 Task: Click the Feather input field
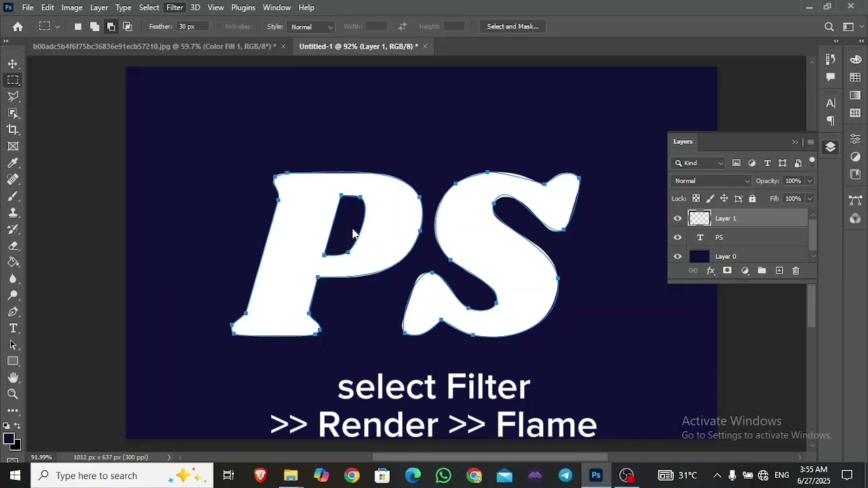click(193, 26)
